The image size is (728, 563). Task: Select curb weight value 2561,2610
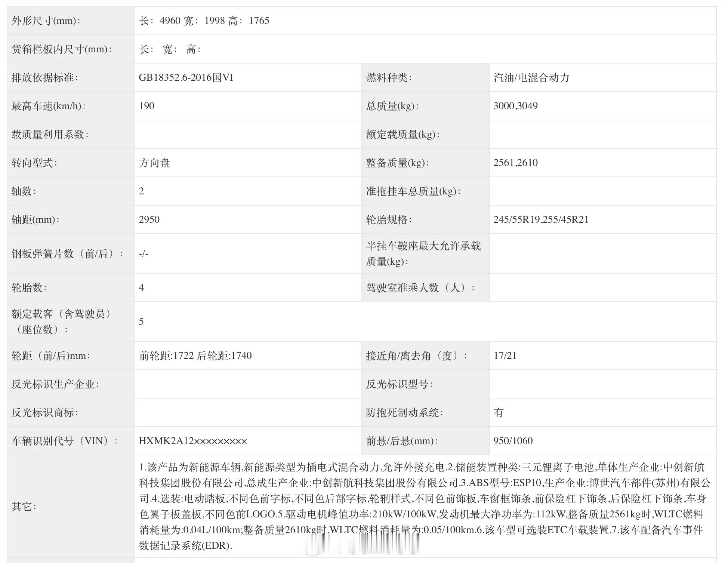[x=515, y=163]
